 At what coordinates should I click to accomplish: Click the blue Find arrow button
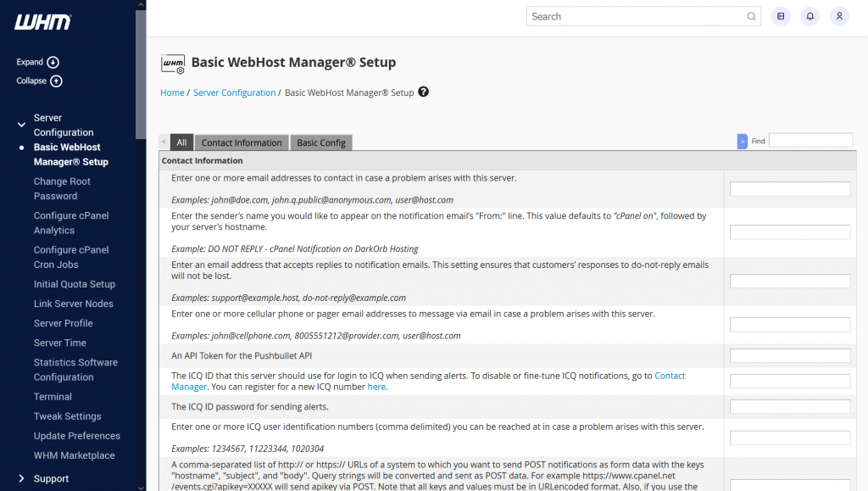(x=743, y=142)
